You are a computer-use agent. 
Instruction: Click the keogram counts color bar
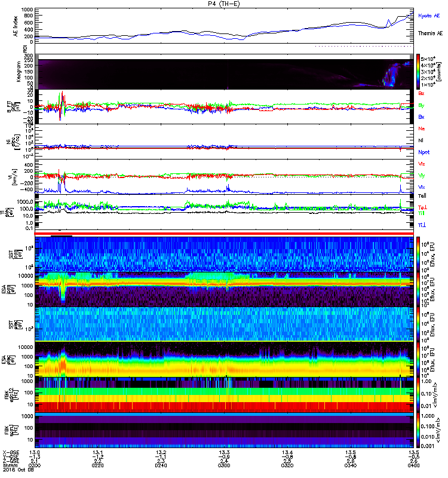[418, 72]
